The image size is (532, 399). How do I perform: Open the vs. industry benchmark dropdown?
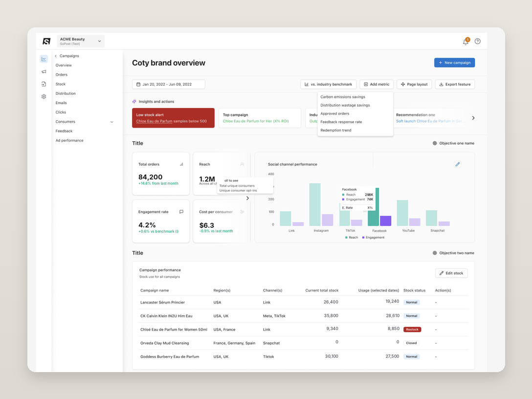pos(328,84)
